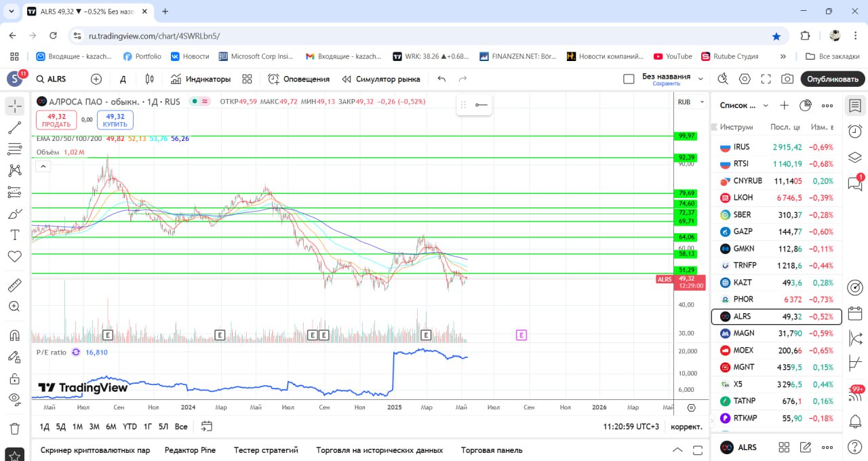Toggle magnet mode for drawings
This screenshot has height=461, width=868.
(x=15, y=336)
